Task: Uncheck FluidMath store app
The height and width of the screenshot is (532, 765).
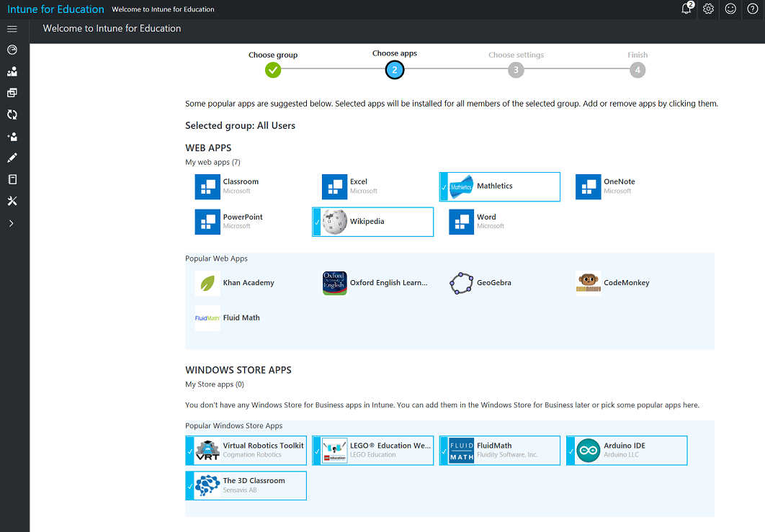Action: [x=500, y=451]
